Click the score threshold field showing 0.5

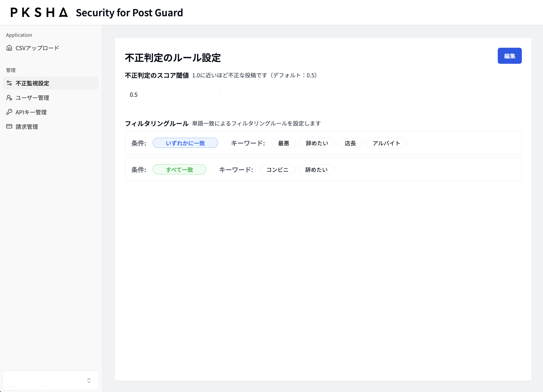tap(173, 95)
